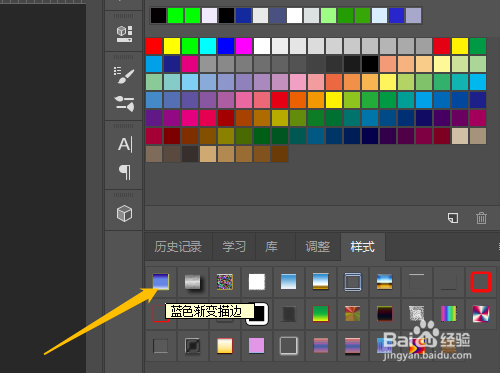Image resolution: width=500 pixels, height=373 pixels.
Task: Choose the slate blue recent color swatch
Action: (277, 15)
